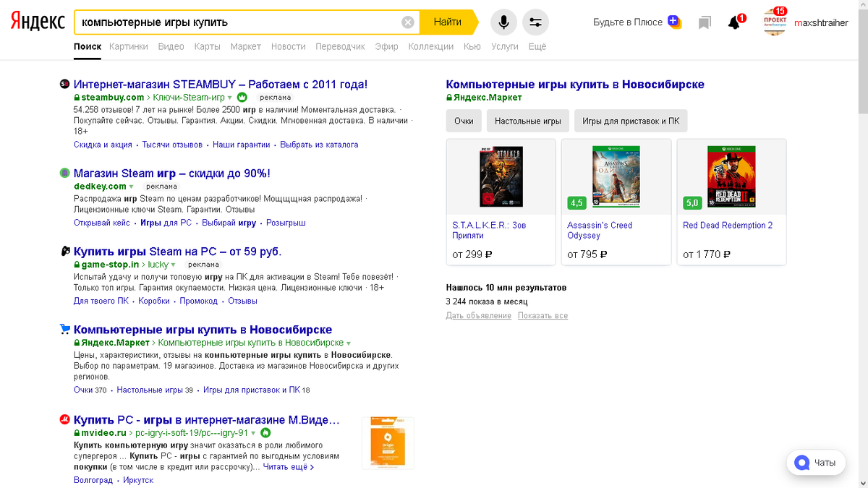
Task: Open notifications bell icon
Action: pos(735,22)
